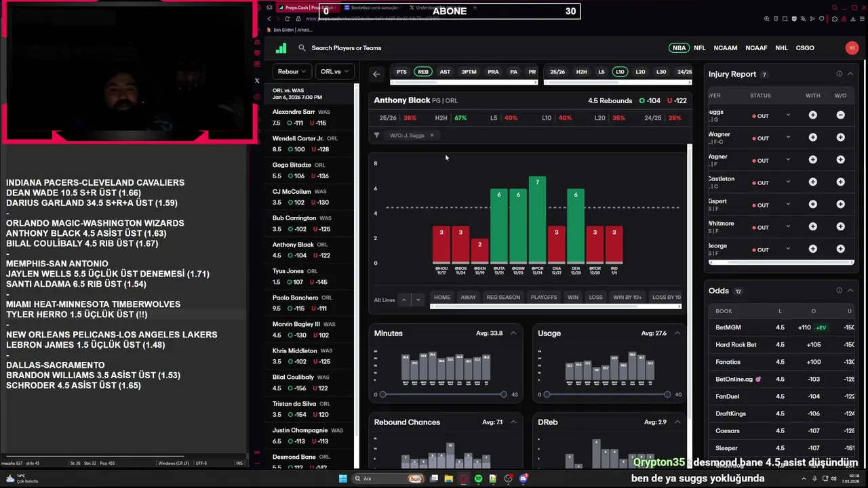The image size is (868, 488).
Task: Select the L10 games range
Action: (620, 72)
